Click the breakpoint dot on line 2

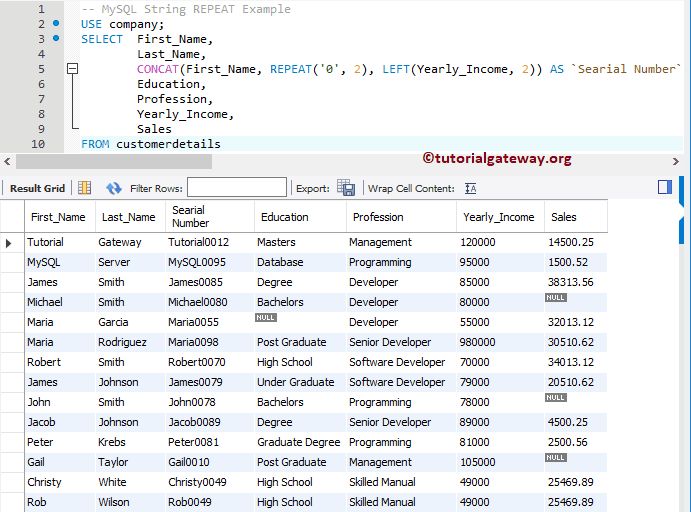(56, 23)
